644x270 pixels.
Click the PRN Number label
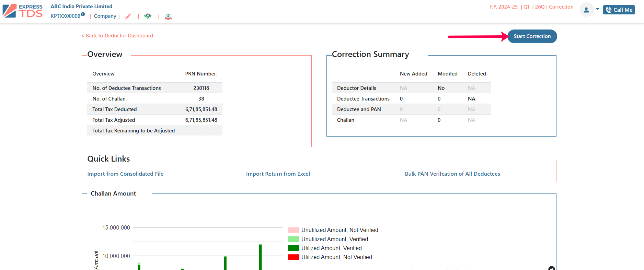tap(201, 74)
